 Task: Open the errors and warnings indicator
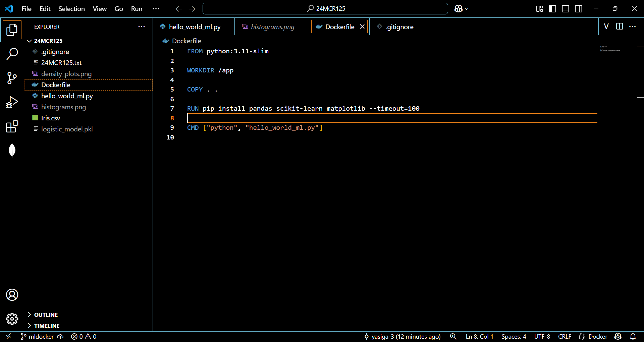[84, 336]
